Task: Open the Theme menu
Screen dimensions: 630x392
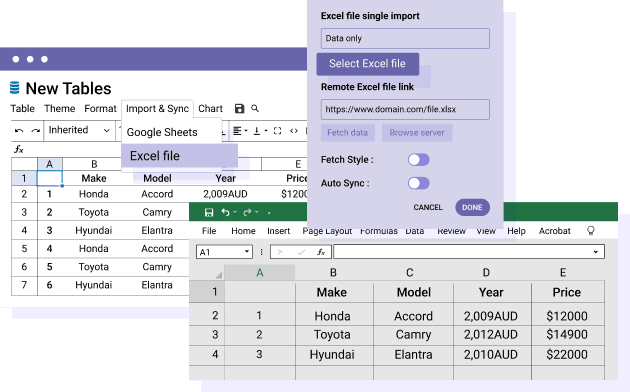Action: 59,108
